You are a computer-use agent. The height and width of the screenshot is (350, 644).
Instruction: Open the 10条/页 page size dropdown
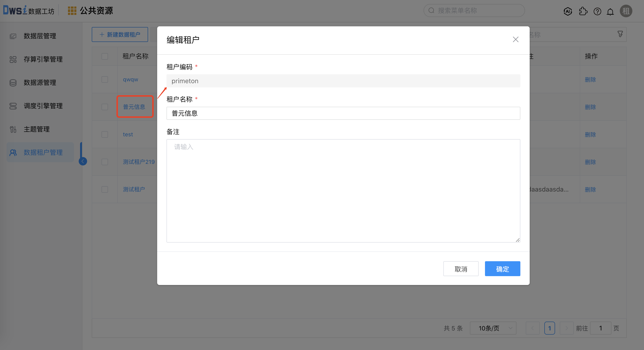click(x=493, y=328)
